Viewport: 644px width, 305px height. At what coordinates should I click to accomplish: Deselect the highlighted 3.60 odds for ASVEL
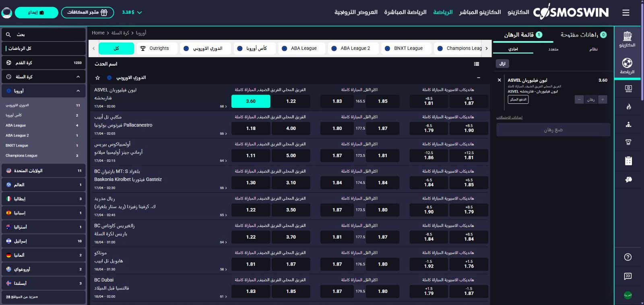point(251,101)
